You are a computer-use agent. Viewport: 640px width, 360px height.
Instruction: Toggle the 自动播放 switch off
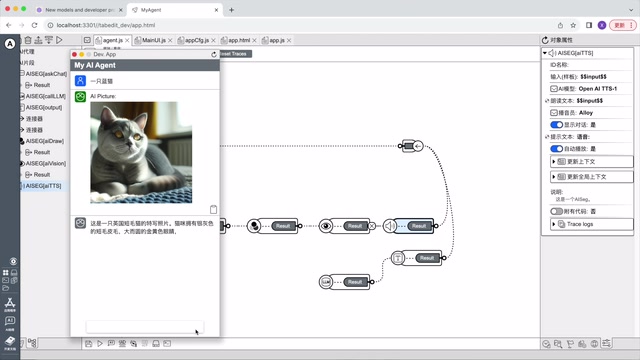tap(556, 149)
